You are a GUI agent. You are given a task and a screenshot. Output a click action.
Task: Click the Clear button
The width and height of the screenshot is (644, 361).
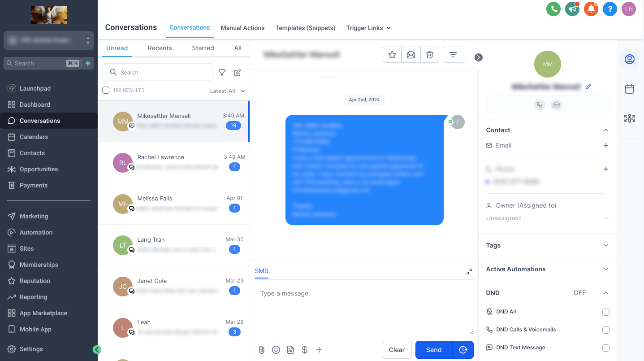(397, 350)
